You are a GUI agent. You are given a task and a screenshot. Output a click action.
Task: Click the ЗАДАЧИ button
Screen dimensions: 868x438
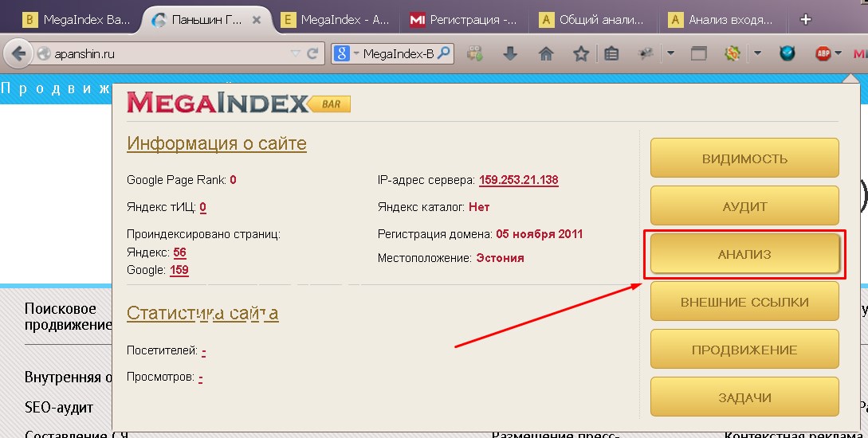point(744,397)
